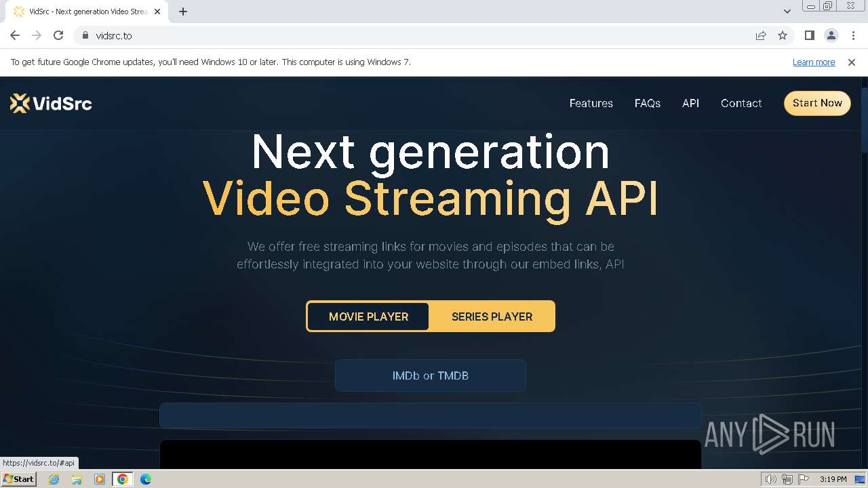Image resolution: width=868 pixels, height=488 pixels.
Task: Open the FAQs nav item
Action: [x=648, y=103]
